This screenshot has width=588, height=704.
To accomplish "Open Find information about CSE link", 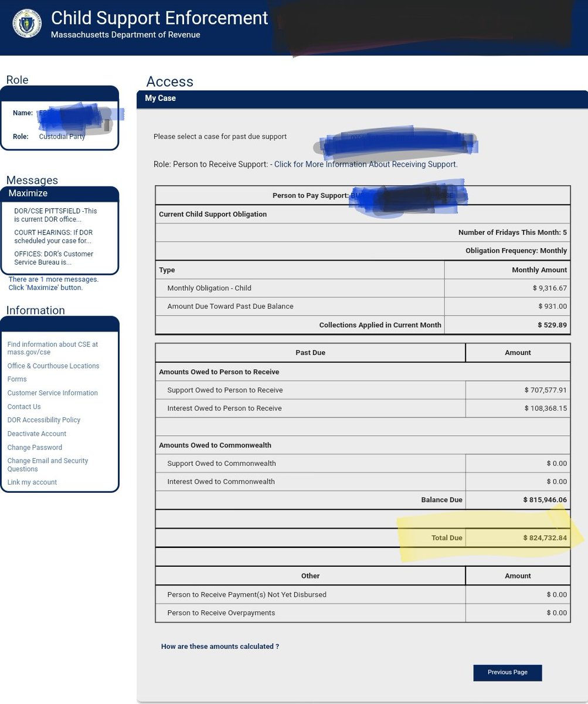I will [53, 348].
